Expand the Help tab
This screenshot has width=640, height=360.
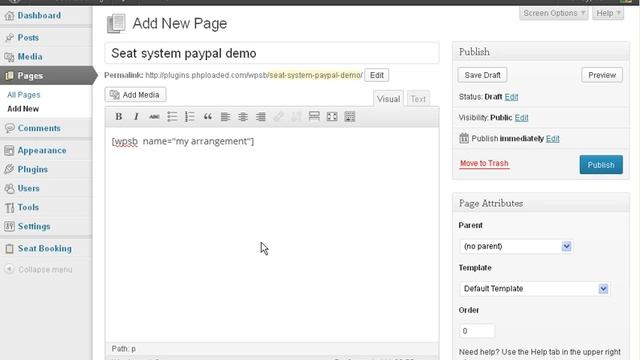(608, 13)
